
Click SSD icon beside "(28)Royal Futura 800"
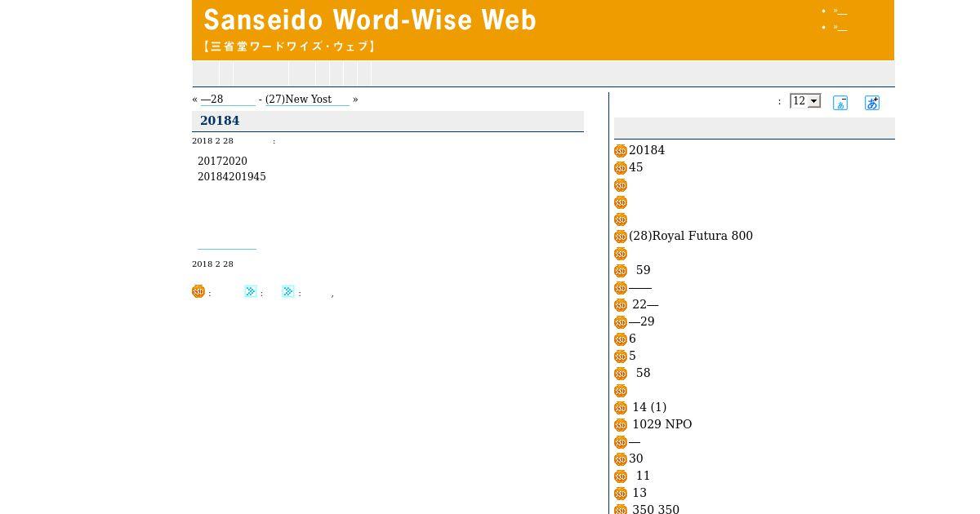[x=621, y=237]
